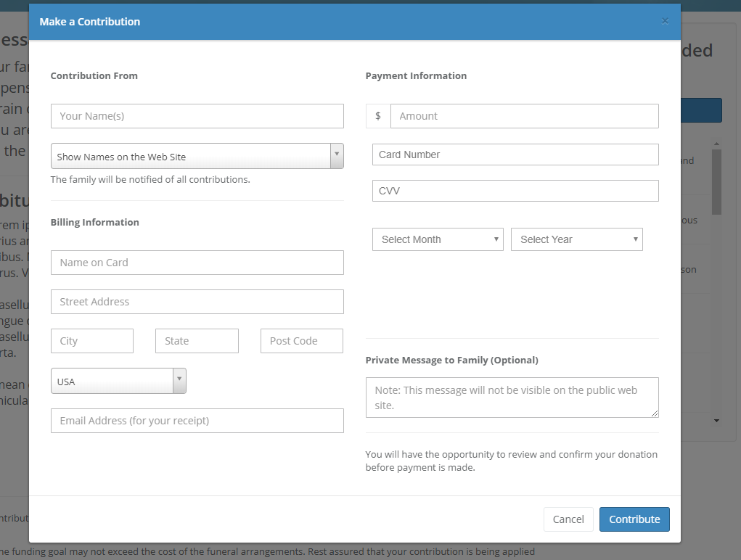The image size is (741, 560).
Task: Close the Make a Contribution dialog
Action: (x=665, y=21)
